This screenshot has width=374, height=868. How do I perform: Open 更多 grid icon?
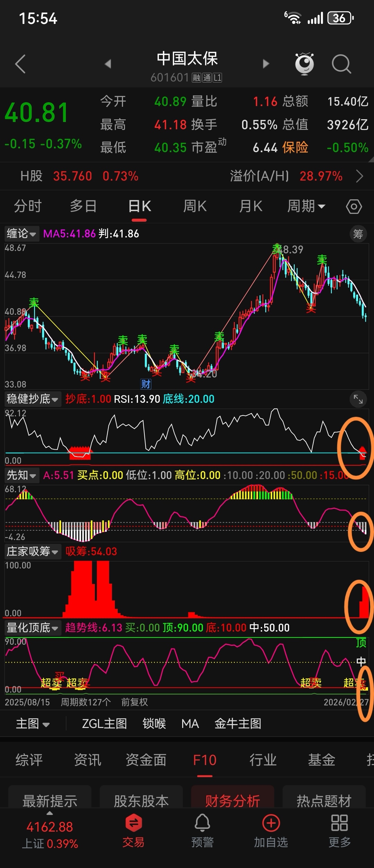(x=339, y=831)
